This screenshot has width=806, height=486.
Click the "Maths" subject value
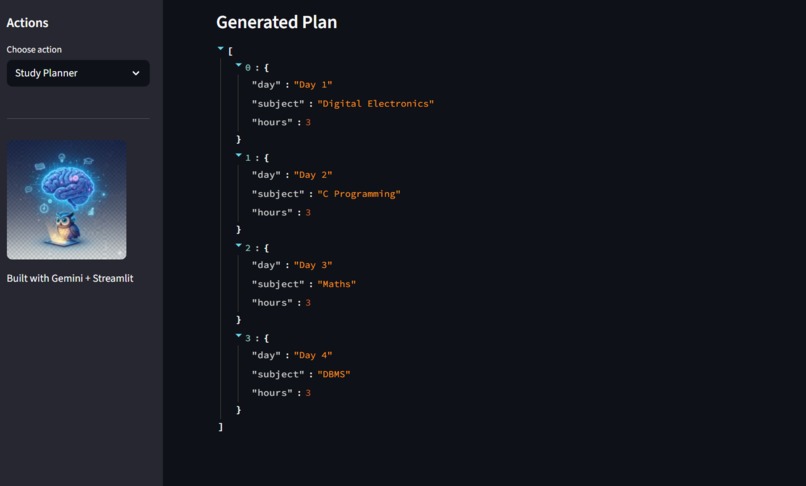tap(337, 284)
